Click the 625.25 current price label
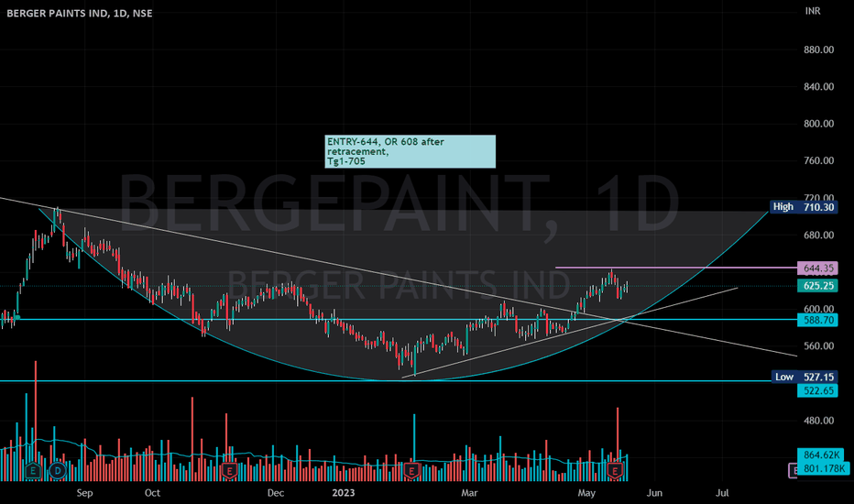 pyautogui.click(x=817, y=286)
